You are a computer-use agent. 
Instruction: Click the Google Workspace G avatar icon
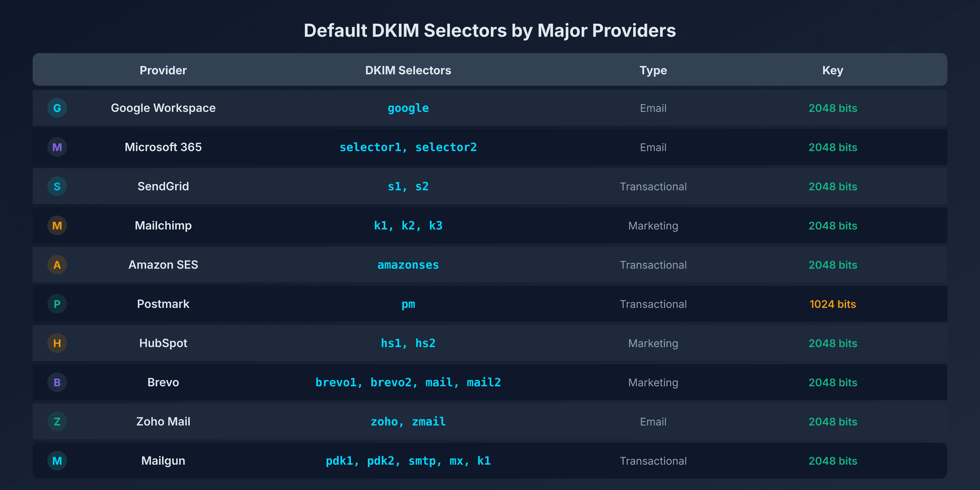57,108
